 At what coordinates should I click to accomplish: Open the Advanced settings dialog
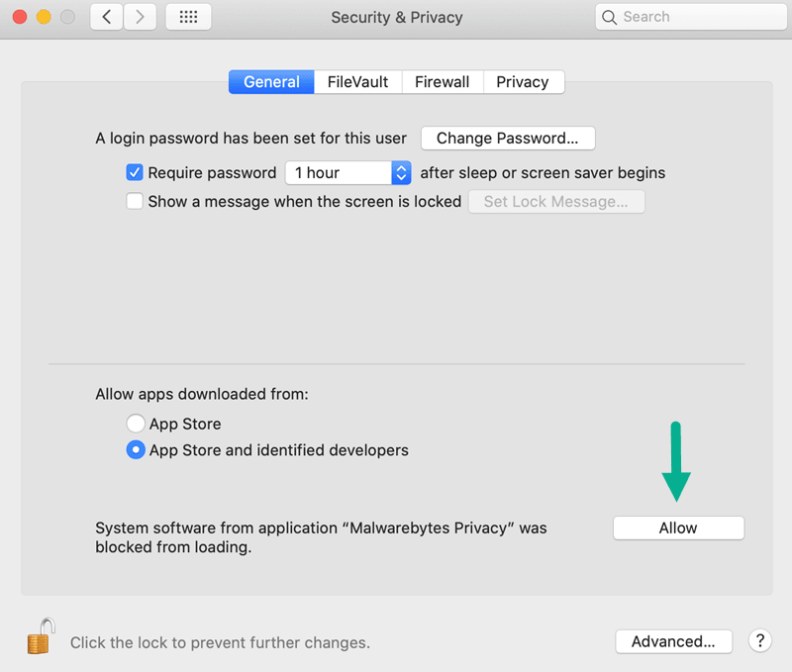(673, 641)
